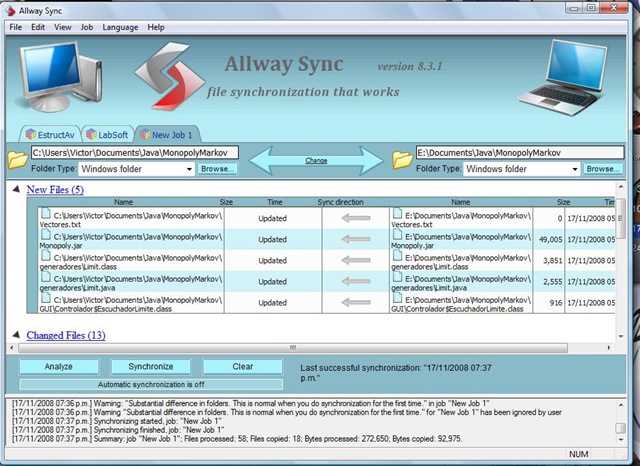
Task: Click the file list scroll-down arrow
Action: tap(621, 337)
